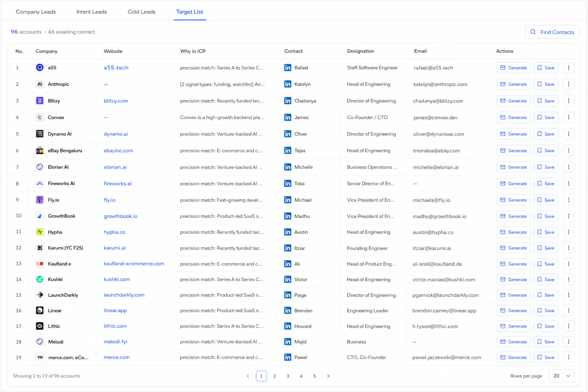Jump to page 4
This screenshot has height=392, width=588.
tap(301, 376)
